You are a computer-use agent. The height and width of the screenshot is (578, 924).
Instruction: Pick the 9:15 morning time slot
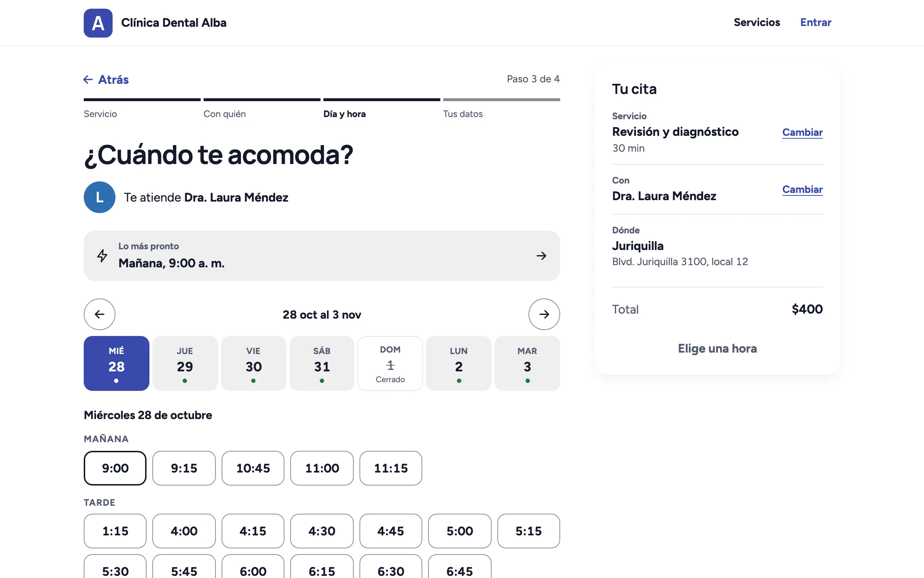click(184, 468)
